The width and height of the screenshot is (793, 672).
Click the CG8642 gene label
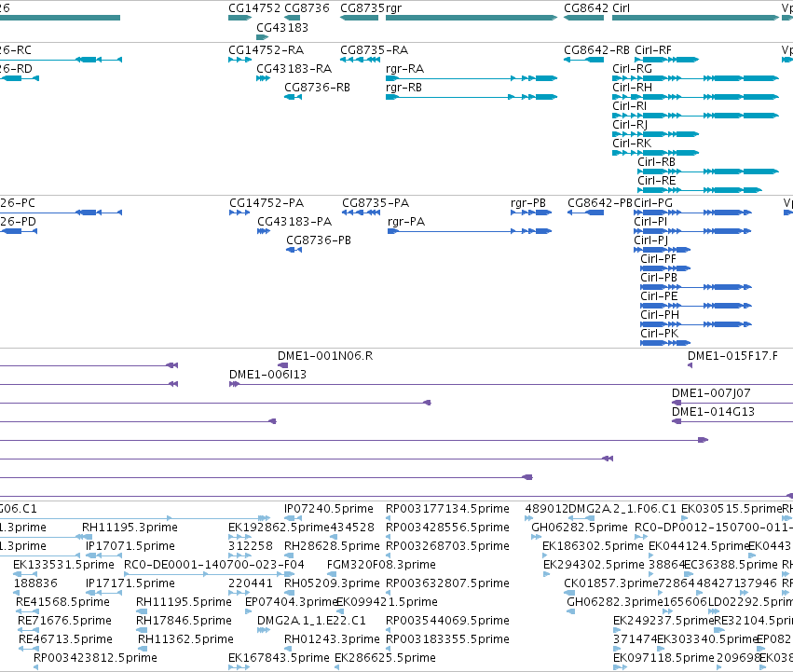(586, 8)
